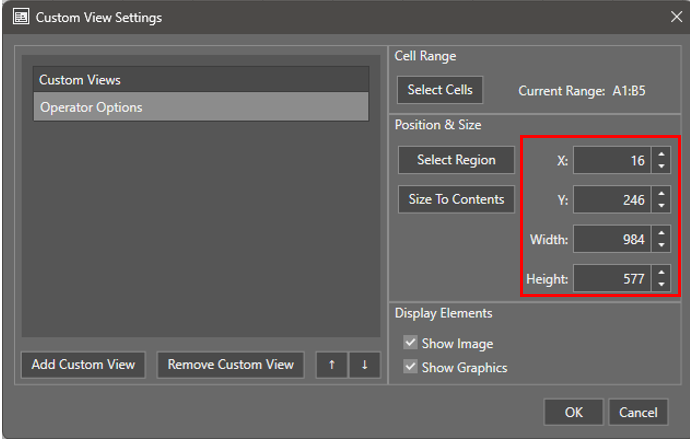This screenshot has width=690, height=439.
Task: Click the Select Region button
Action: coord(455,160)
